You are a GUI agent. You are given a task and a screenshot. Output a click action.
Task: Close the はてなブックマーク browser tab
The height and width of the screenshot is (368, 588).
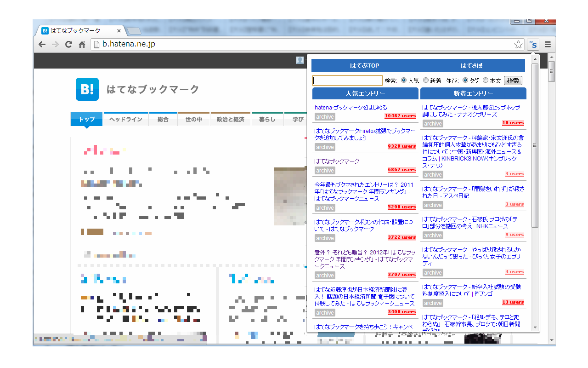(119, 31)
